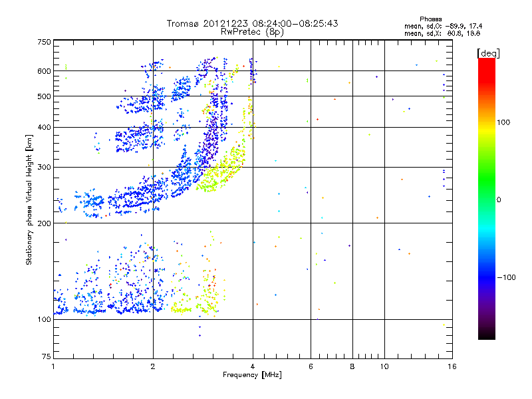Click the y-axis '100' tick label
The image size is (532, 399).
(x=44, y=320)
